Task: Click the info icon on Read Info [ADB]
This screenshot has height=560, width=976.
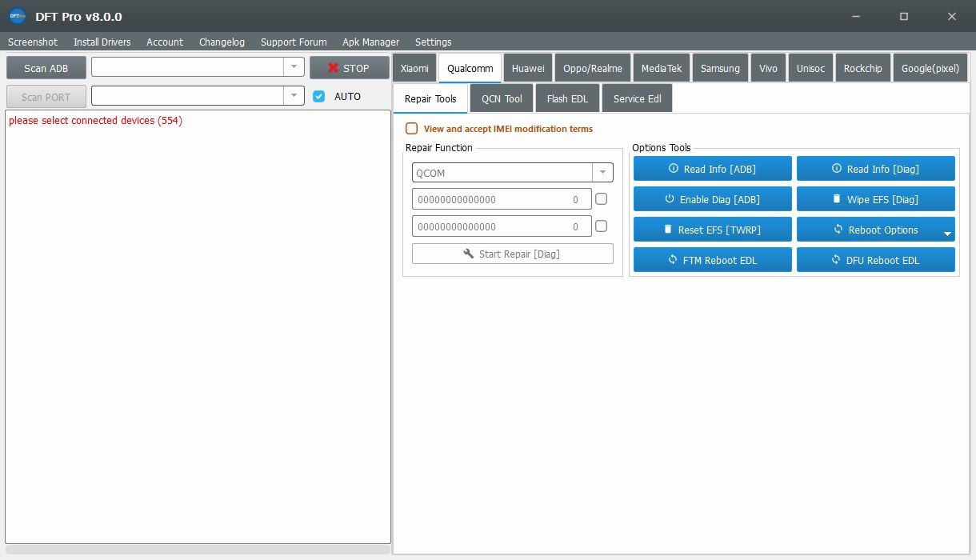Action: click(674, 169)
